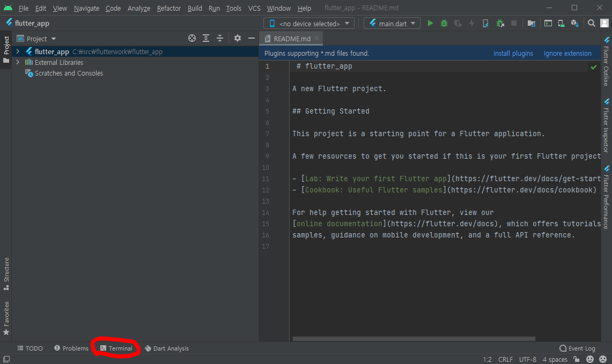
Task: Click the editor horizontal scrollbar
Action: tap(414, 339)
